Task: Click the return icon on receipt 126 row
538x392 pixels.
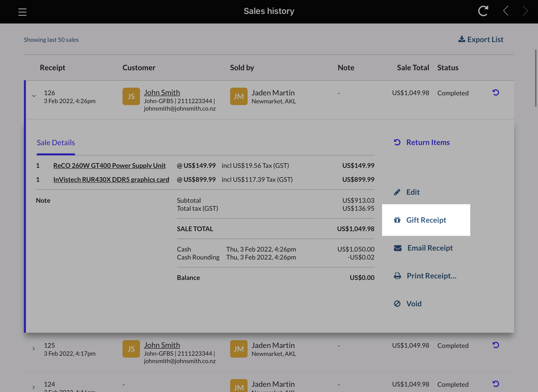Action: [496, 93]
